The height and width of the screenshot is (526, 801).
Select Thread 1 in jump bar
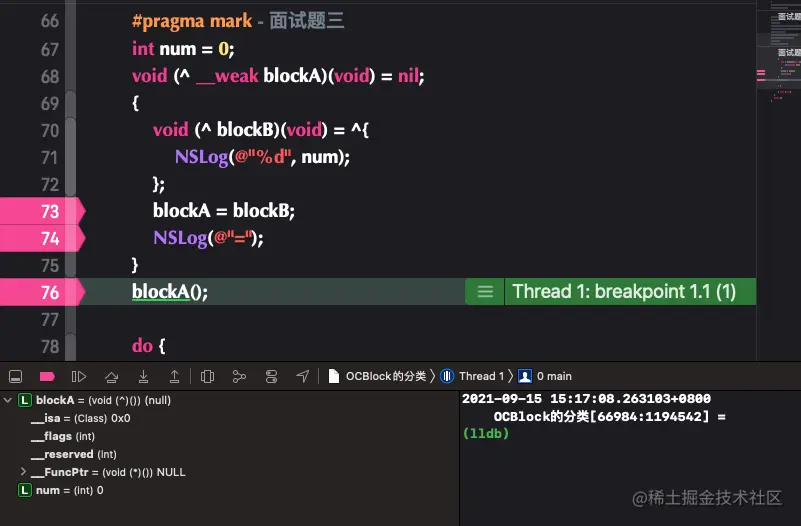pyautogui.click(x=481, y=376)
